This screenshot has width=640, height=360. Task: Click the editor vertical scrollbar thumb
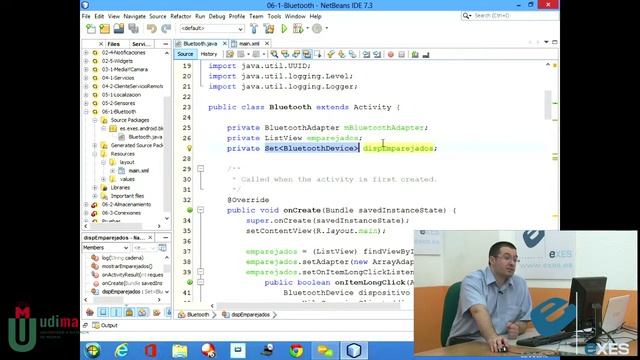pos(548,104)
